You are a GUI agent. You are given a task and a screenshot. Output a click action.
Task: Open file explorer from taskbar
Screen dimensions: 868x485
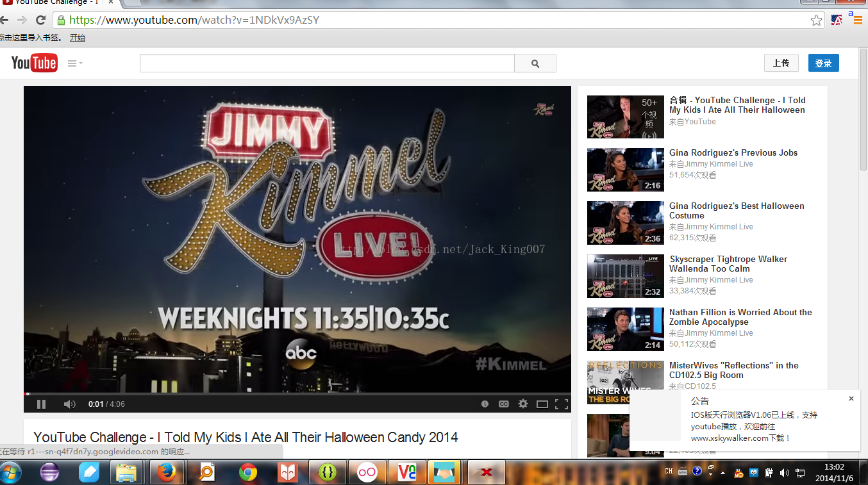click(126, 473)
